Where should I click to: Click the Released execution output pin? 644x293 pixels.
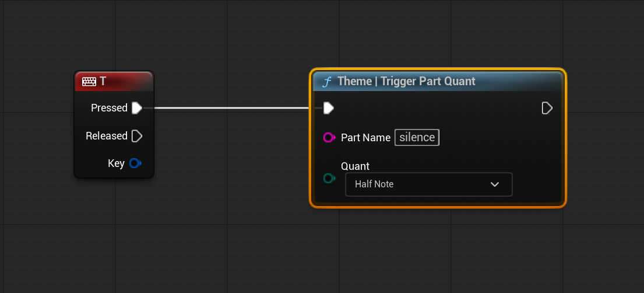137,136
